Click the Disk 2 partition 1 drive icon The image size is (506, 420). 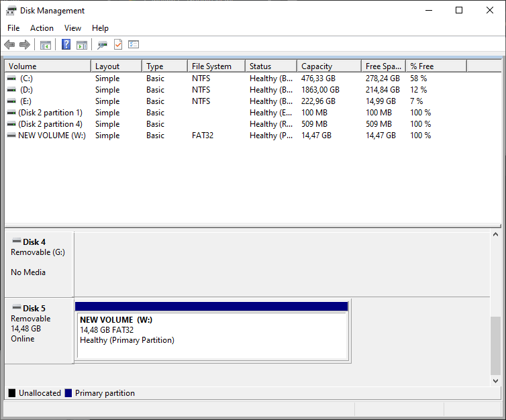[11, 113]
